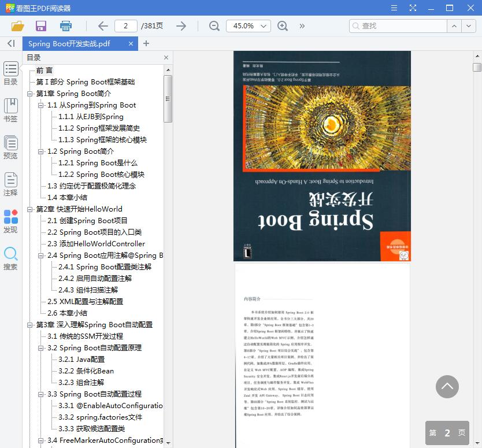Select 2.3 添加HelloWorldController entry
482x448 pixels.
[x=96, y=244]
